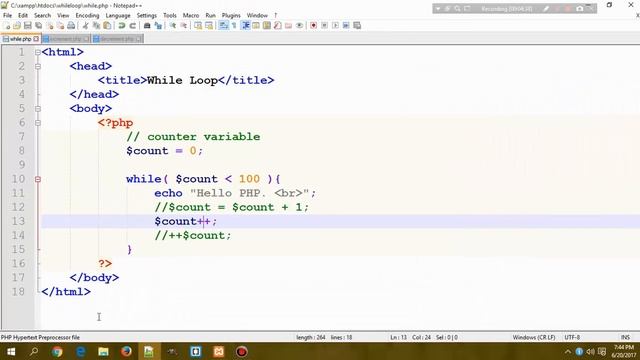Click the recorder camera snapshot icon

[x=580, y=9]
